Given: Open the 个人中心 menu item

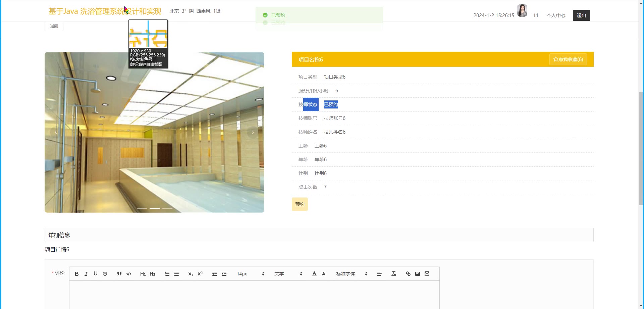Looking at the screenshot, I should [556, 15].
